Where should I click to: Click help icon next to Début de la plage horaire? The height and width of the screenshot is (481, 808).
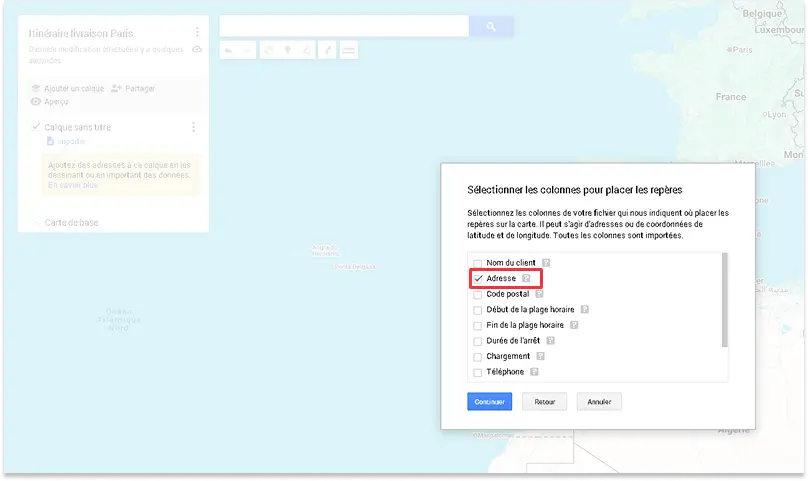[x=584, y=309]
